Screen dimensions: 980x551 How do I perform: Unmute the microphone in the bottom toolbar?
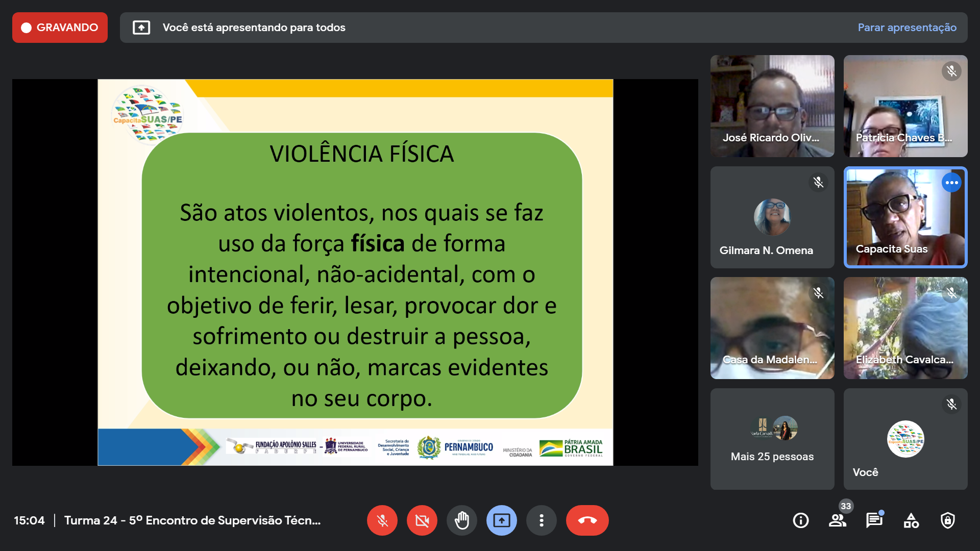[x=382, y=520]
